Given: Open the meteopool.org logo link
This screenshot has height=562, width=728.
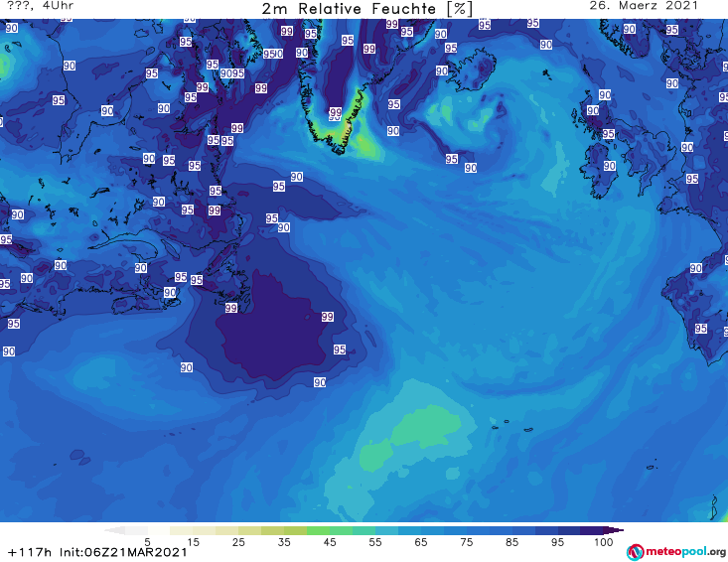Looking at the screenshot, I should [676, 552].
